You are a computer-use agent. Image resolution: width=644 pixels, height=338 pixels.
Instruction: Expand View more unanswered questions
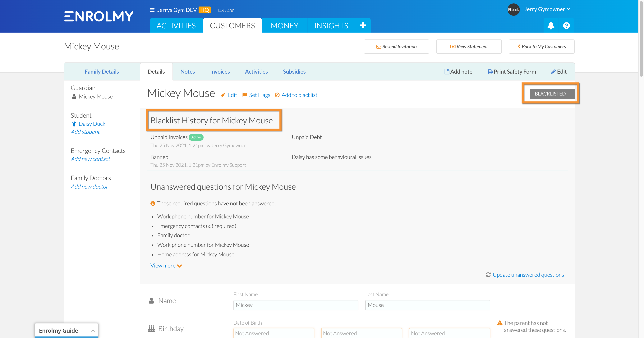point(166,266)
